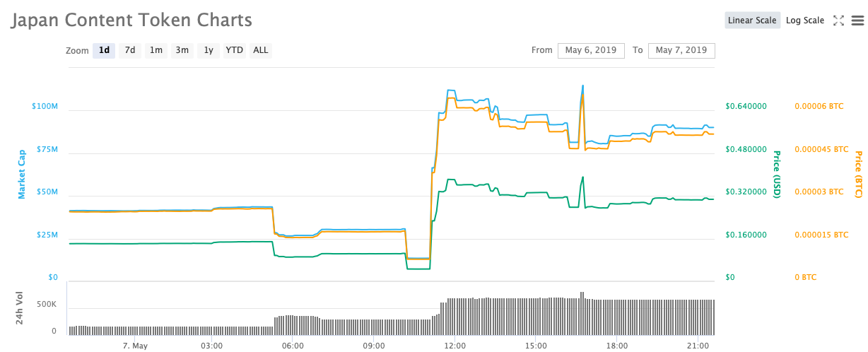Click the 7. May time axis label
The height and width of the screenshot is (352, 868).
[135, 346]
